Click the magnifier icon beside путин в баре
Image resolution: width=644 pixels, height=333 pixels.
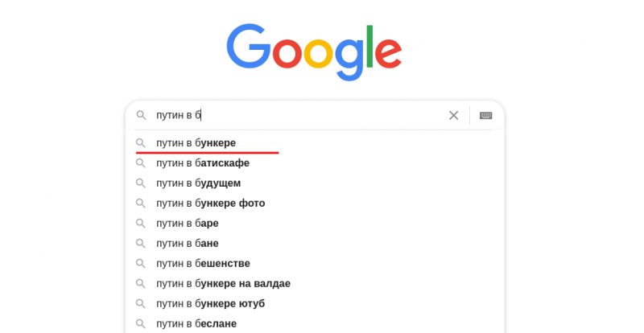[x=141, y=224]
